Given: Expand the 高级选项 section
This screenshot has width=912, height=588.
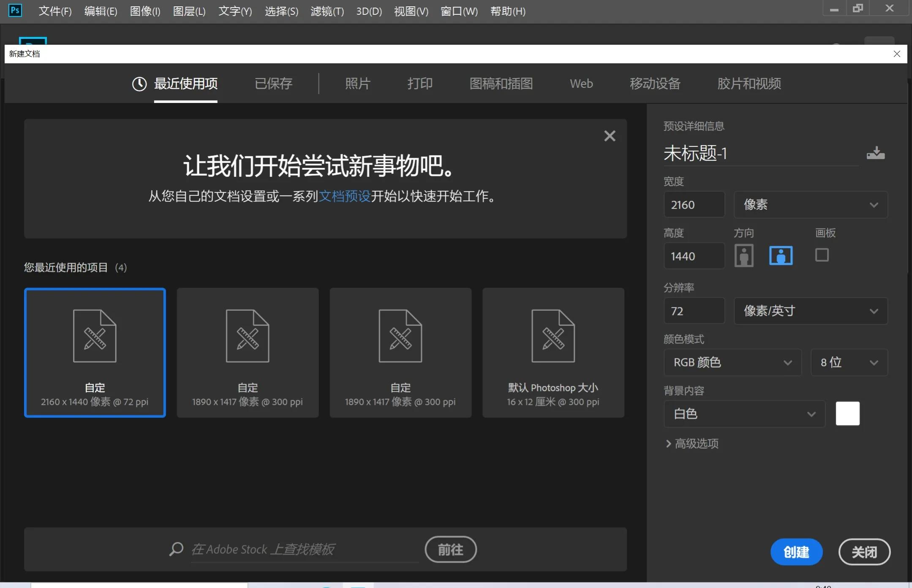Looking at the screenshot, I should click(691, 443).
